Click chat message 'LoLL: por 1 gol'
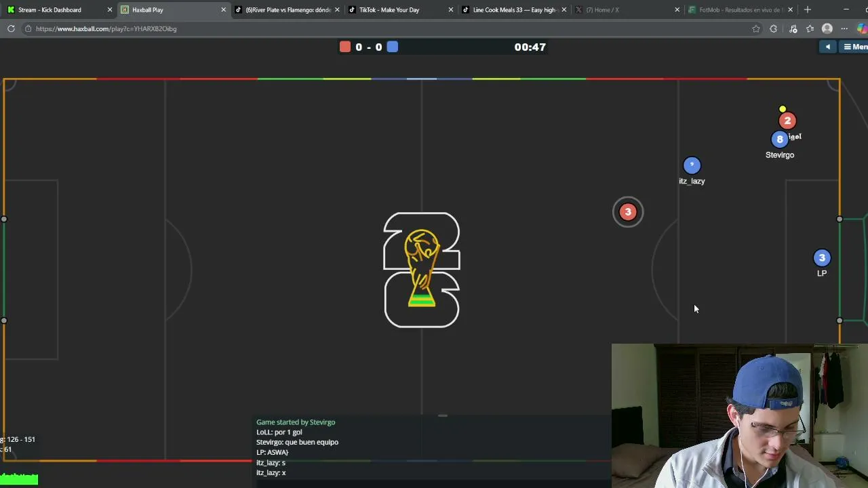The image size is (868, 488). click(x=279, y=432)
